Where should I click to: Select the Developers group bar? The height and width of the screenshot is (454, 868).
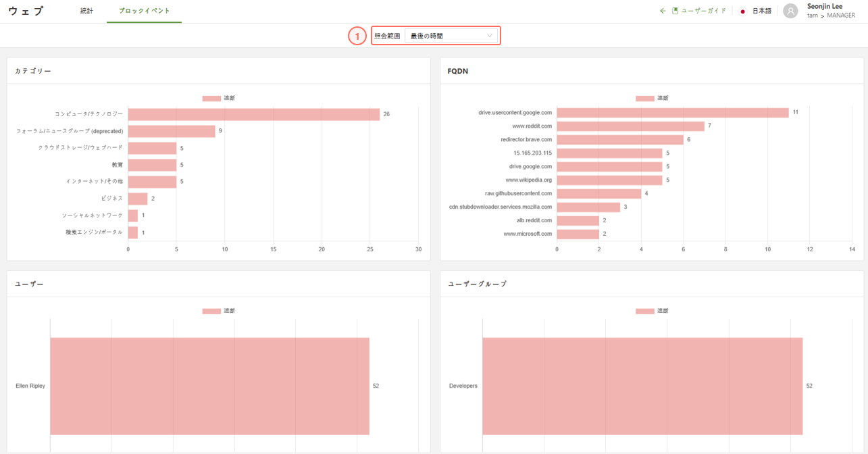coord(642,386)
